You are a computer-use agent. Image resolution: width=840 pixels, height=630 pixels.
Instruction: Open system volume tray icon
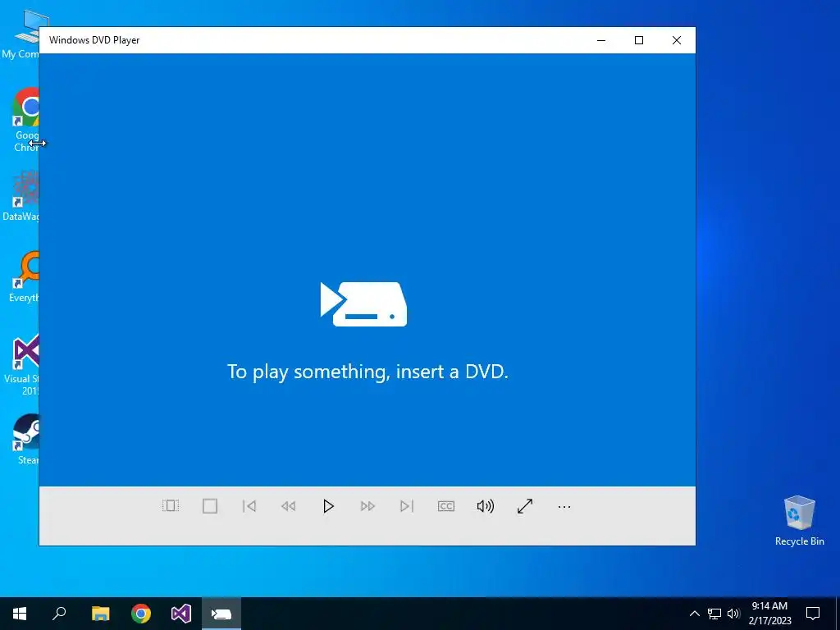pos(733,614)
